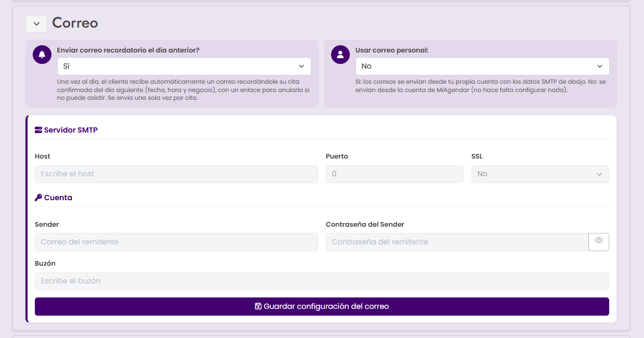Open the SSL dropdown
Screen dimensions: 644x338
[x=540, y=174]
